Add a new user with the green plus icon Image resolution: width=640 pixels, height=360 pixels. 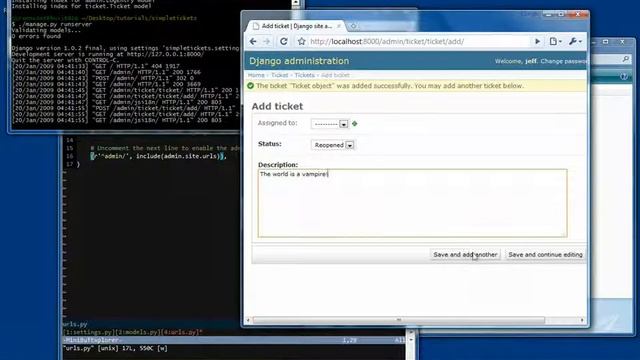pyautogui.click(x=355, y=124)
